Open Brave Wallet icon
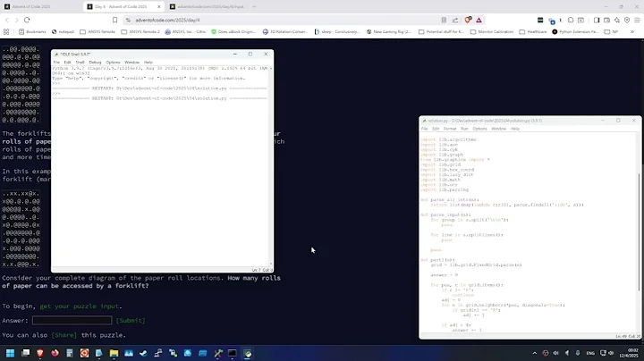644x361 pixels. 606,20
